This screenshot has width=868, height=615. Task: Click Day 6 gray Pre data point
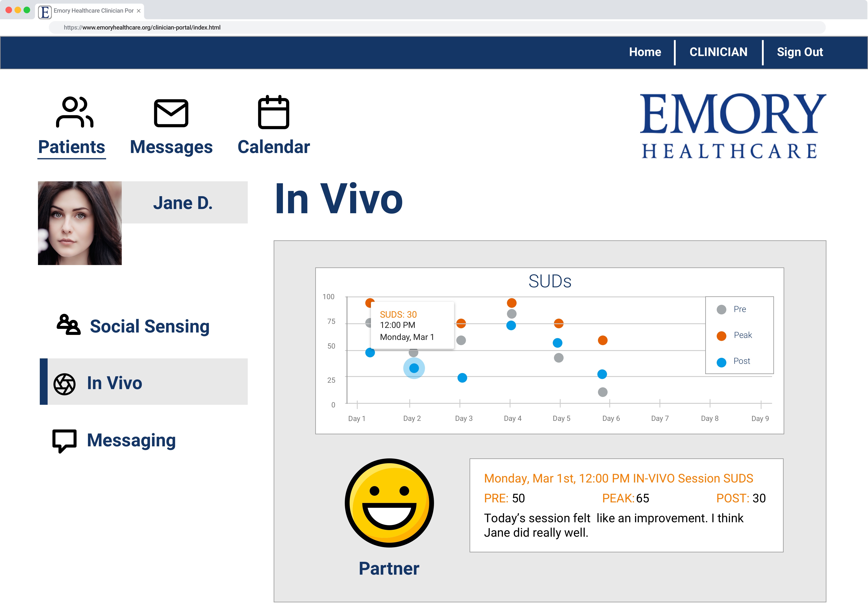(x=602, y=392)
